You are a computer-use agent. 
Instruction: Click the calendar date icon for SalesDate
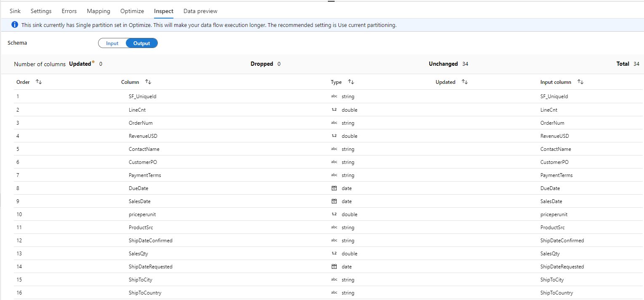pos(334,201)
